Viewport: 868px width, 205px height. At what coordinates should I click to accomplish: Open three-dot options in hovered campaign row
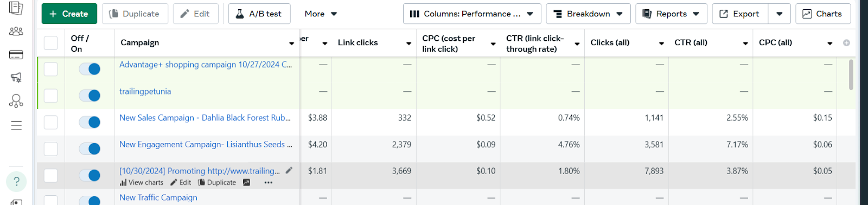(x=268, y=183)
